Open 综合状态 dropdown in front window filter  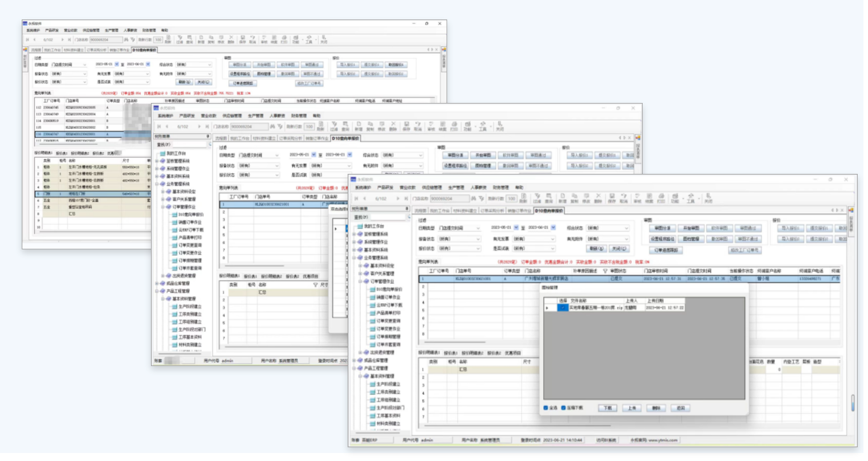607,228
